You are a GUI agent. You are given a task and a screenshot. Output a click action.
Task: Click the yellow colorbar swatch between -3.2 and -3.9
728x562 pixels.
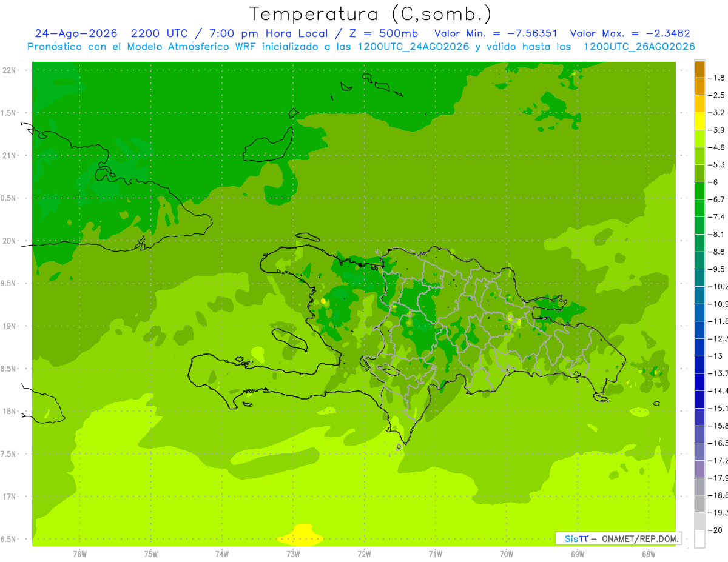699,121
